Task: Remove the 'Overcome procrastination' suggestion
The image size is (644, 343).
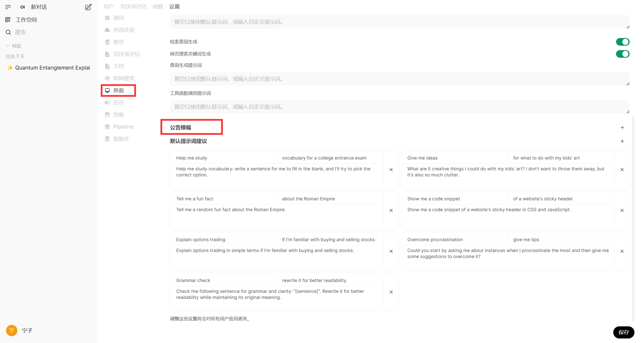Action: pyautogui.click(x=622, y=251)
